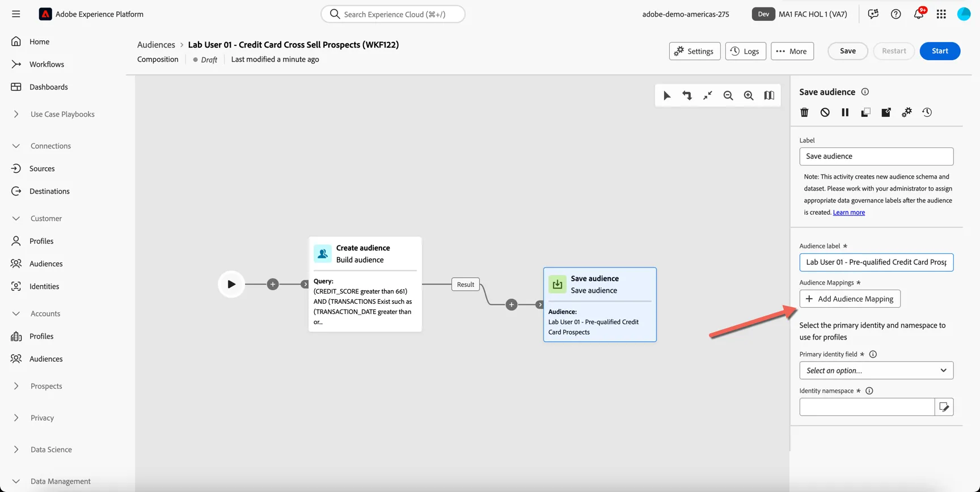Start the audience composition

click(x=940, y=51)
